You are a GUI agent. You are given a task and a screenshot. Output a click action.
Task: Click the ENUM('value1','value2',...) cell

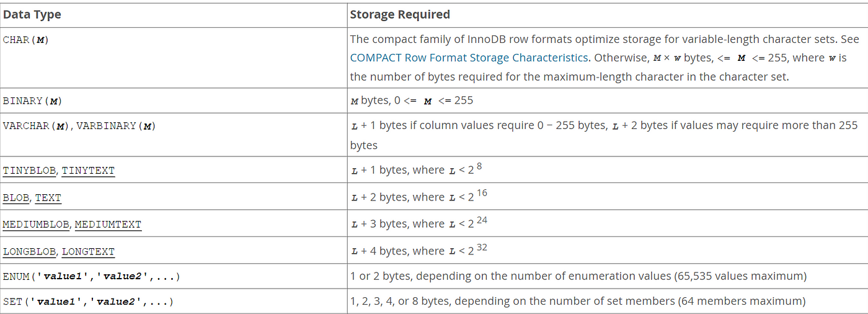174,276
